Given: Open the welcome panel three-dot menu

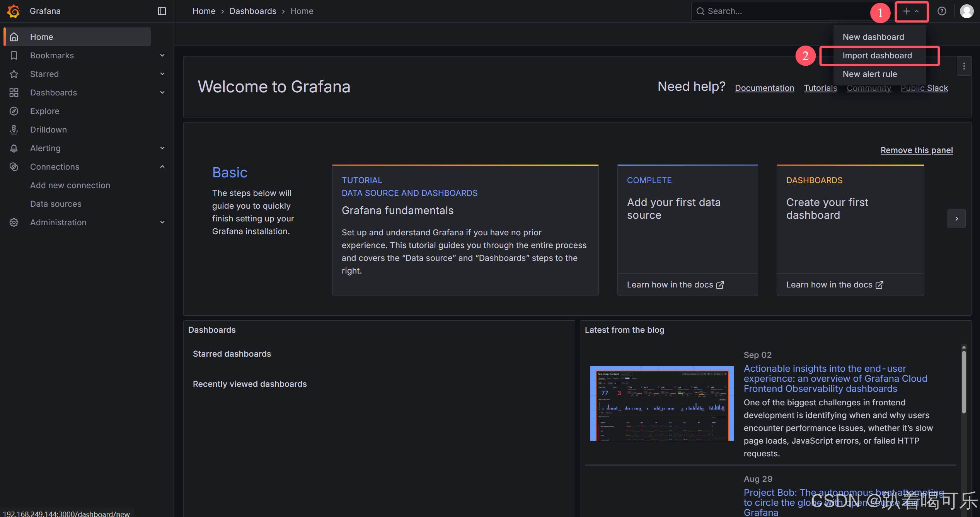Looking at the screenshot, I should pyautogui.click(x=964, y=66).
